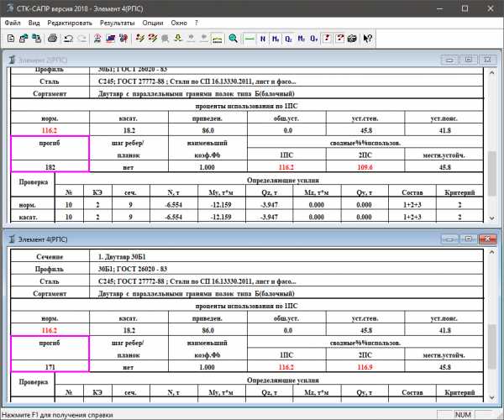Close the Элемент 4(РПС) child window
504x420 pixels.
tap(486, 238)
